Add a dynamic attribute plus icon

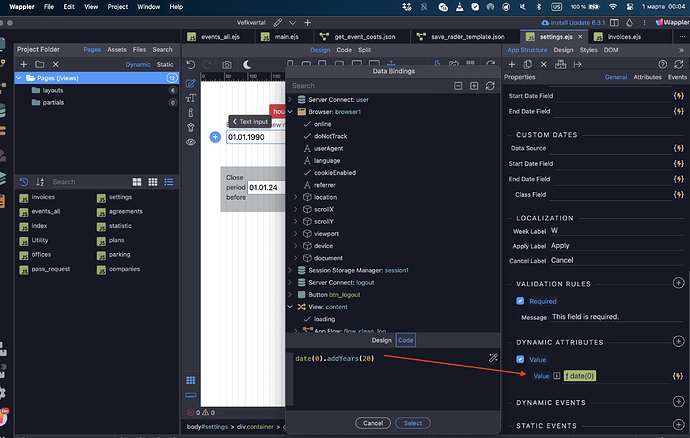point(679,341)
